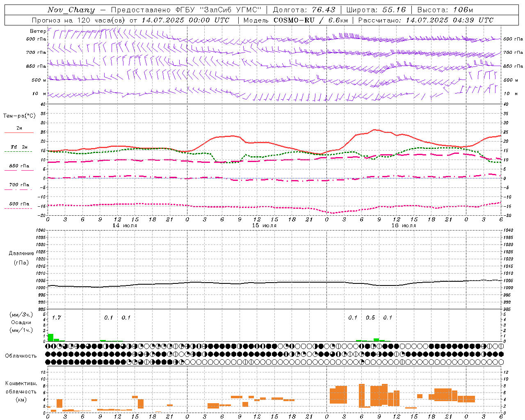Click the 700 гПа temperature legend entry

[x=19, y=185]
